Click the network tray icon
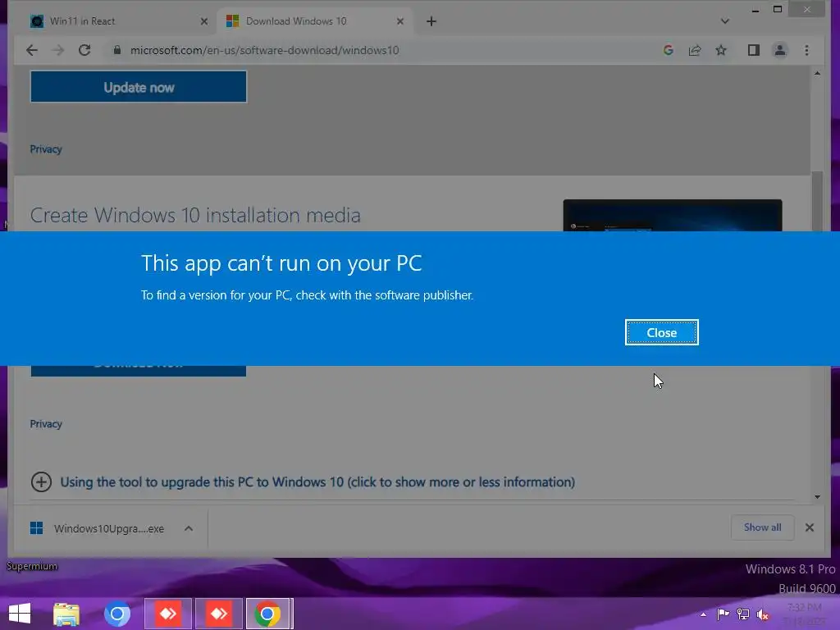840x630 pixels. click(743, 614)
